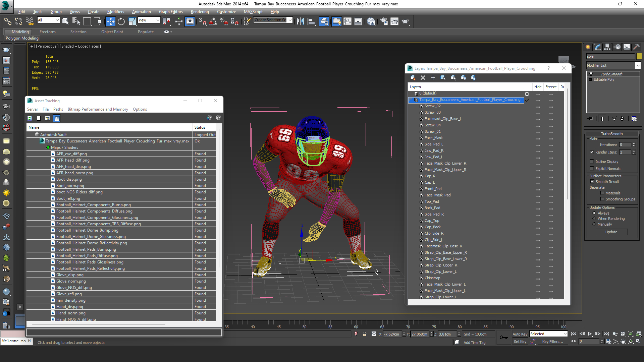
Task: Switch to Object Paint ribbon tab
Action: [x=112, y=32]
